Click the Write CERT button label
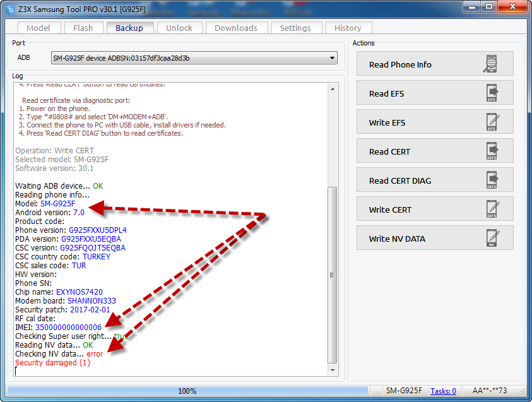532x402 pixels. tap(390, 210)
